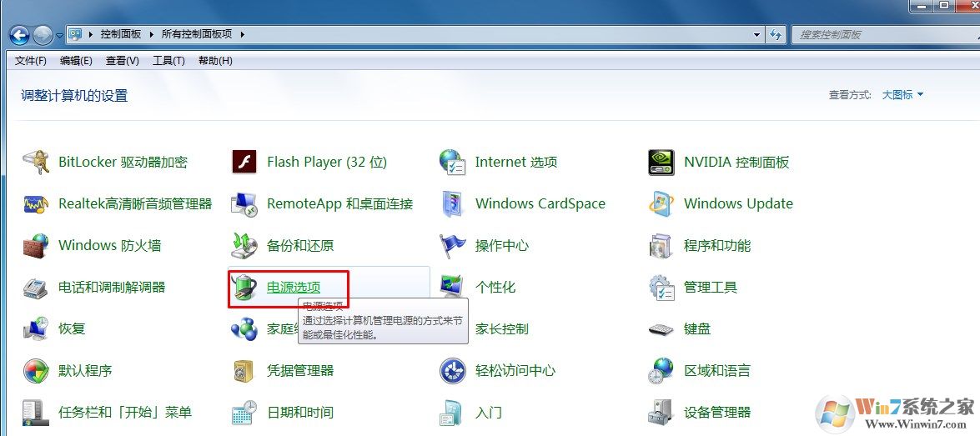Open the 个性化 monitor icon
The height and width of the screenshot is (436, 980).
(453, 288)
